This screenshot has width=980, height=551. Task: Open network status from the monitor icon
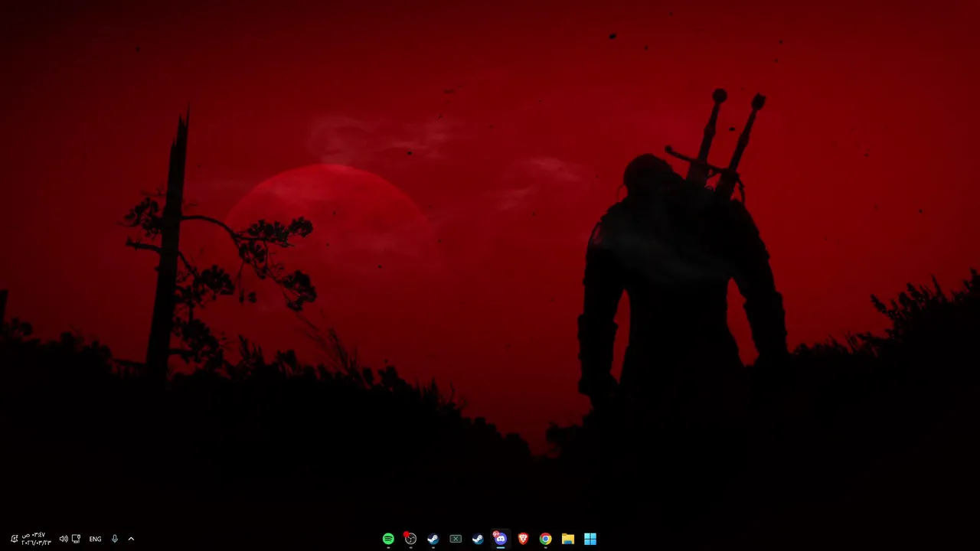pyautogui.click(x=76, y=539)
